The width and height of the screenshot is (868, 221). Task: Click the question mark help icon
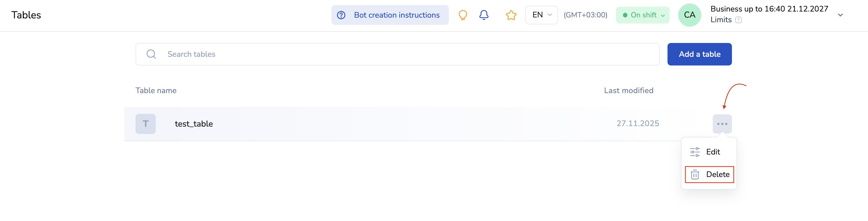click(341, 15)
